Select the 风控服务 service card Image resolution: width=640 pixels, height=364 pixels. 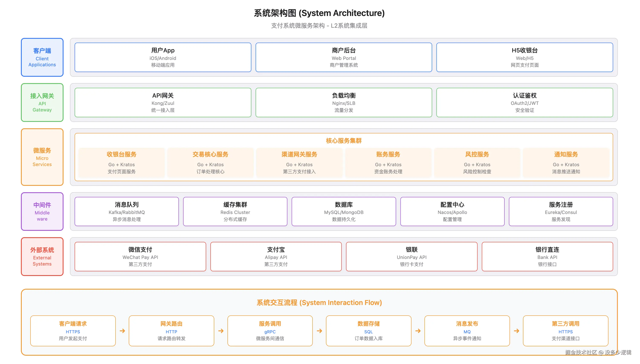tap(477, 162)
